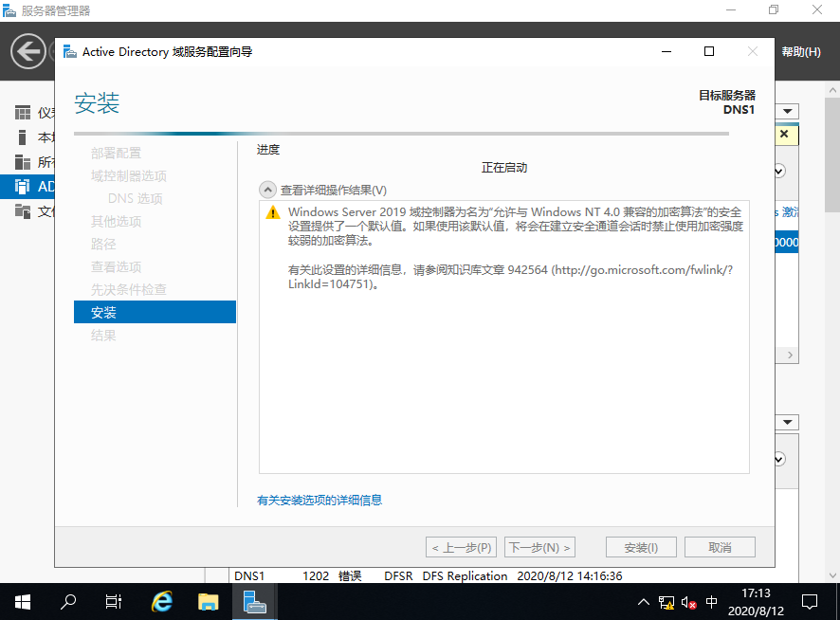The height and width of the screenshot is (620, 840).
Task: Open the dashboard icon in sidebar
Action: (x=23, y=113)
